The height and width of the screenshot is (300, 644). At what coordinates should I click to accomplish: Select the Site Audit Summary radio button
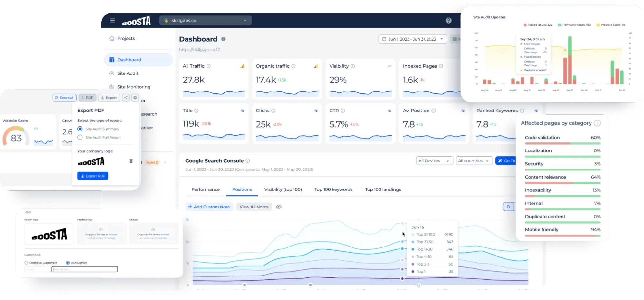80,129
